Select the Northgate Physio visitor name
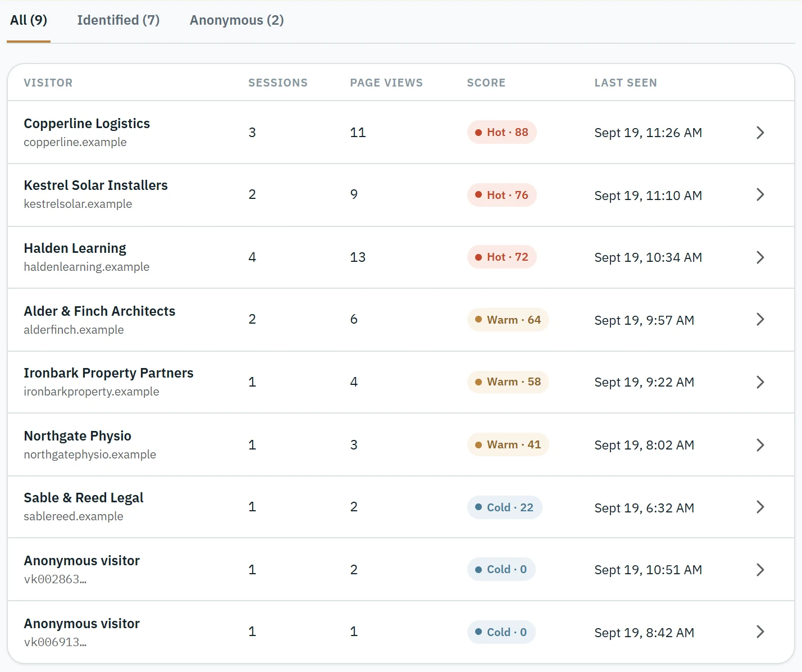 tap(78, 436)
